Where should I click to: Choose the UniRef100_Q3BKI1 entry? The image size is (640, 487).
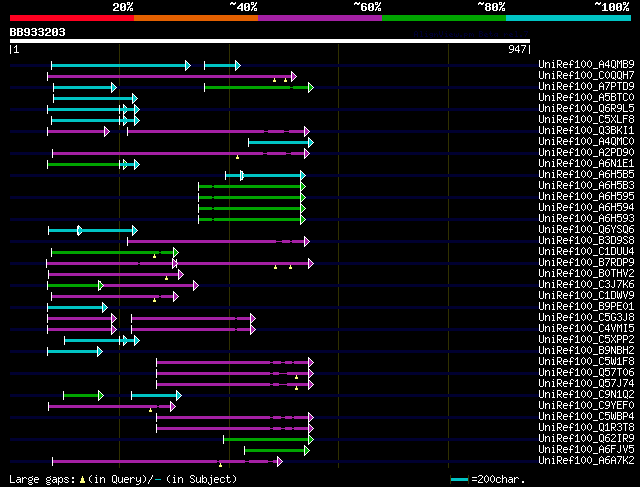[x=586, y=130]
